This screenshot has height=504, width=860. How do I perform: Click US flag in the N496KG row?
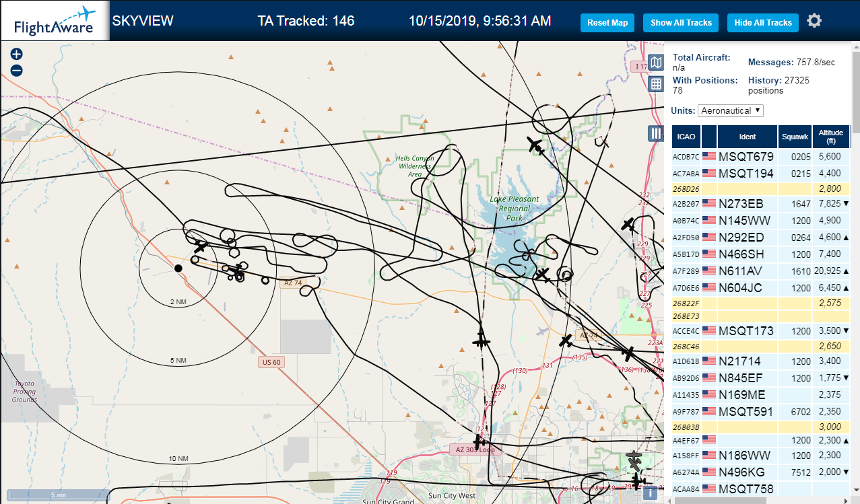(709, 472)
